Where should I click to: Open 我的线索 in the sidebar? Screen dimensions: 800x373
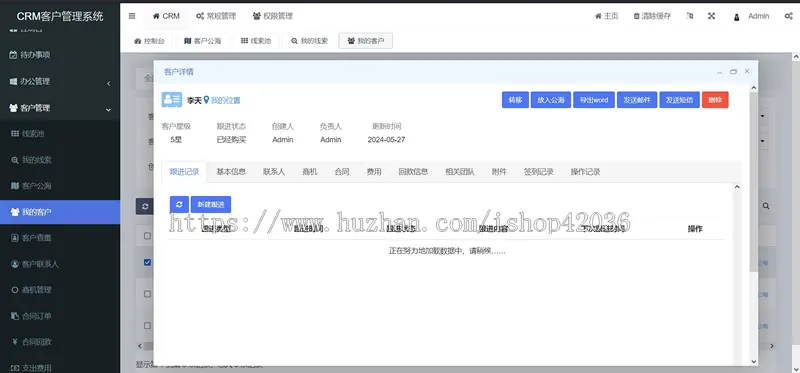(x=60, y=160)
